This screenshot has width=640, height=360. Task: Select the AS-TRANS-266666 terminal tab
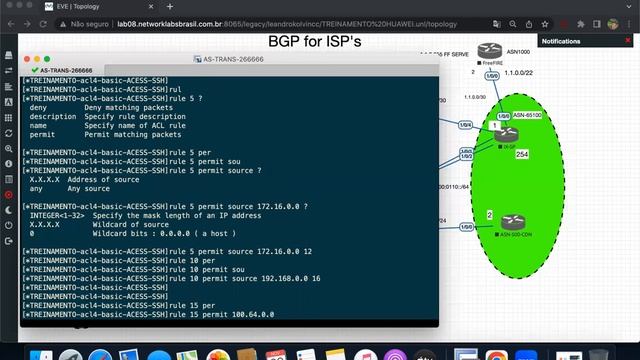pos(62,70)
